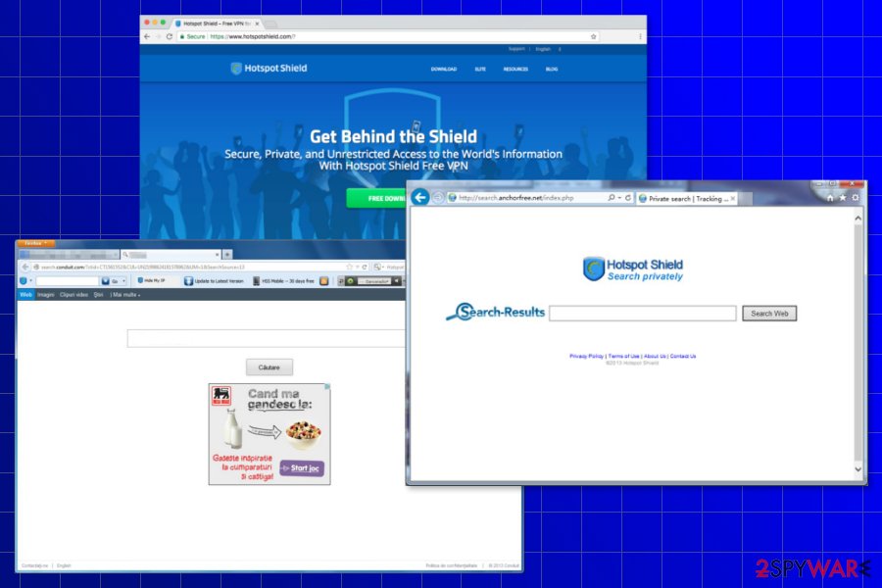
Task: Click the forward arrow in Internet Explorer
Action: click(x=438, y=198)
